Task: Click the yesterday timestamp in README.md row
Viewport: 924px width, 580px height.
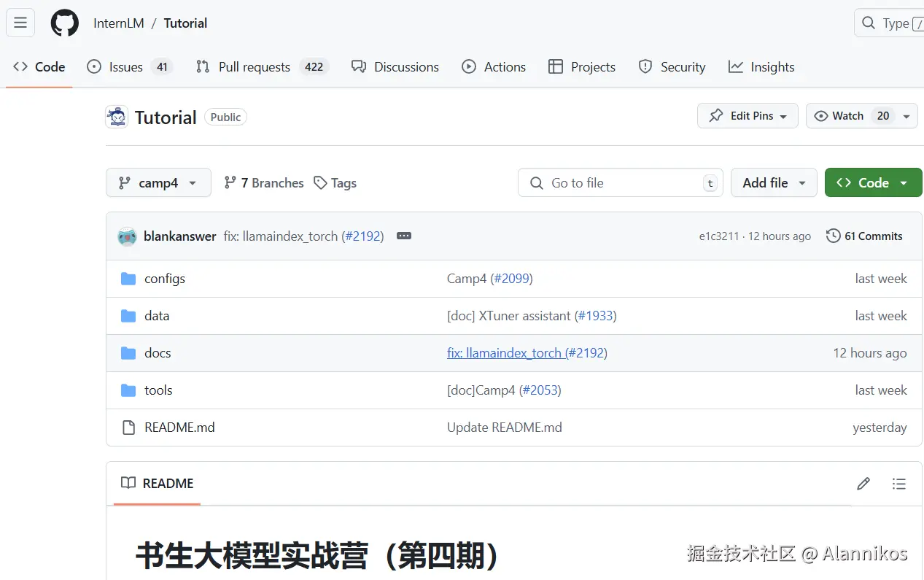Action: (x=880, y=428)
